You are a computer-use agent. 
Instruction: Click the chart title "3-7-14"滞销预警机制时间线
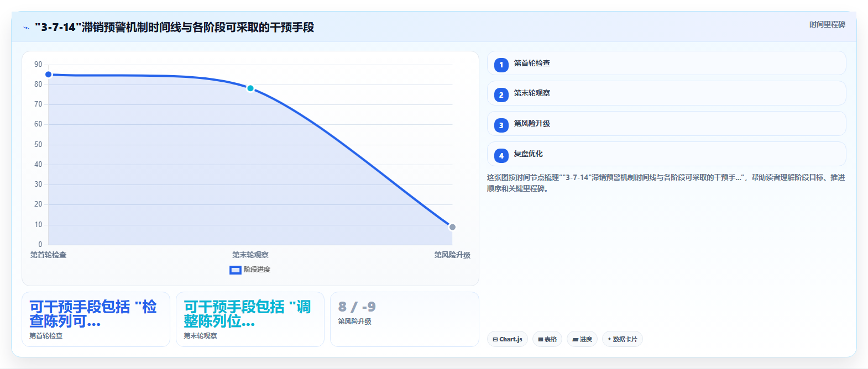tap(174, 27)
